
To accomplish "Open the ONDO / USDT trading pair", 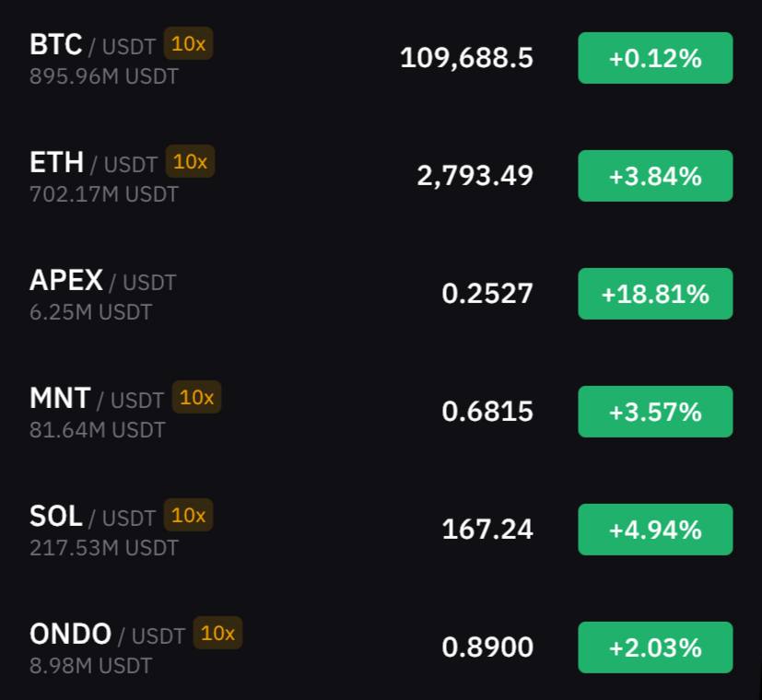I will [x=107, y=634].
